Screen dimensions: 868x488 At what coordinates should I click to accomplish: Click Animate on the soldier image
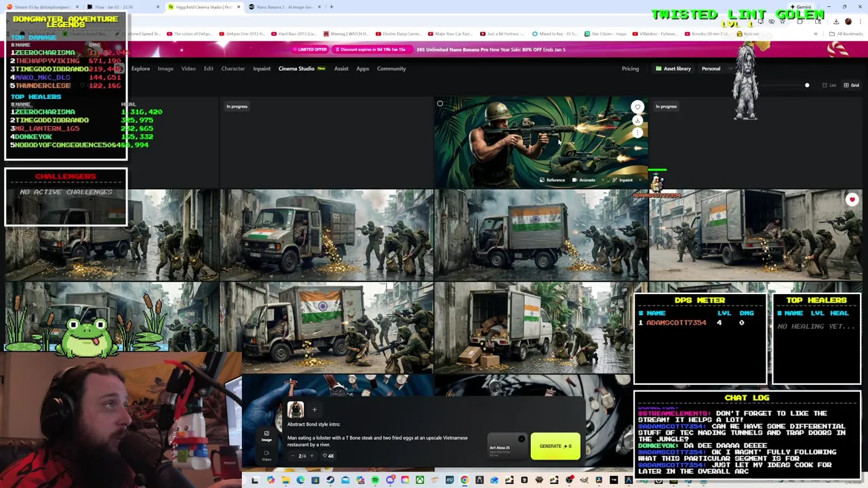click(x=584, y=180)
